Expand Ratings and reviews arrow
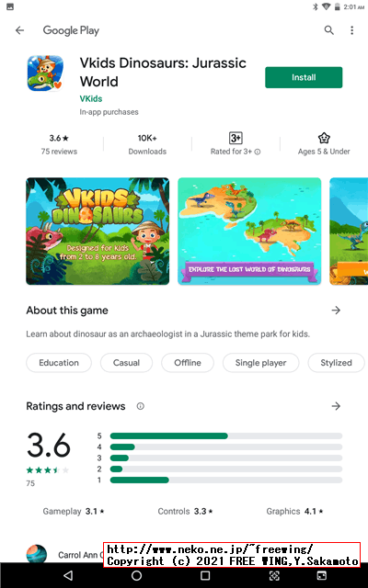This screenshot has height=588, width=368. point(336,406)
